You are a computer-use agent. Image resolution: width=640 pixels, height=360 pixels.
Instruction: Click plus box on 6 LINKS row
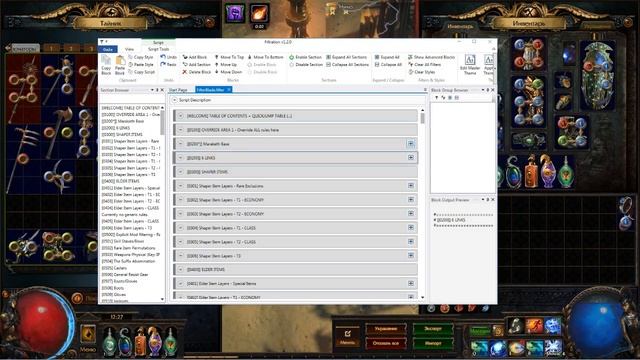click(x=411, y=158)
